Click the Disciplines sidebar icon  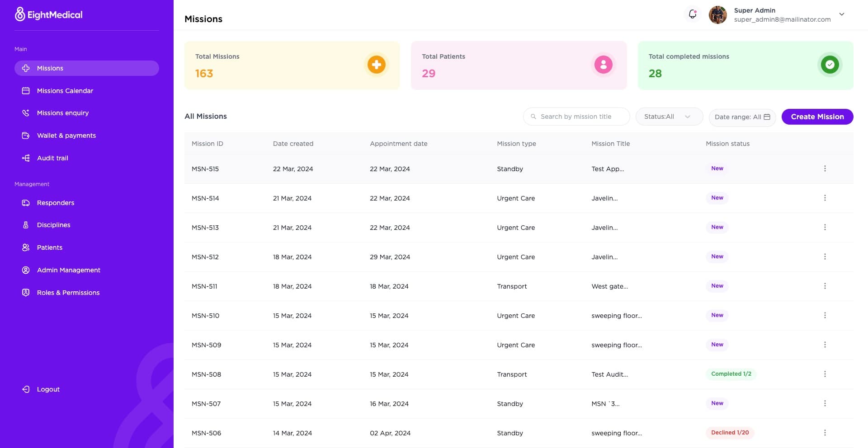coord(26,225)
